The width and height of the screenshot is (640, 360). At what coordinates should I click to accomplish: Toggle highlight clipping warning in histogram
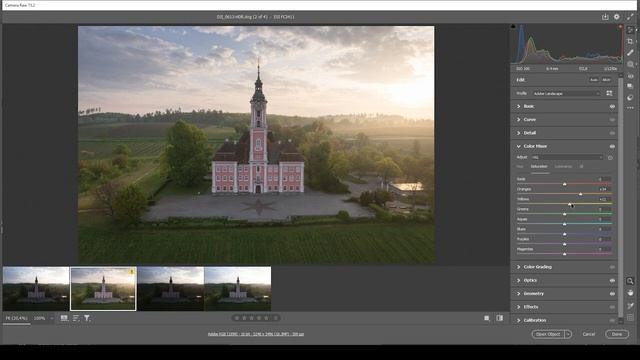(x=620, y=27)
